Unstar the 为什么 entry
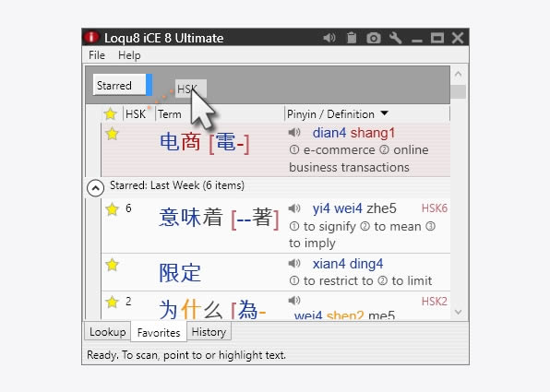The width and height of the screenshot is (550, 392). (x=112, y=302)
